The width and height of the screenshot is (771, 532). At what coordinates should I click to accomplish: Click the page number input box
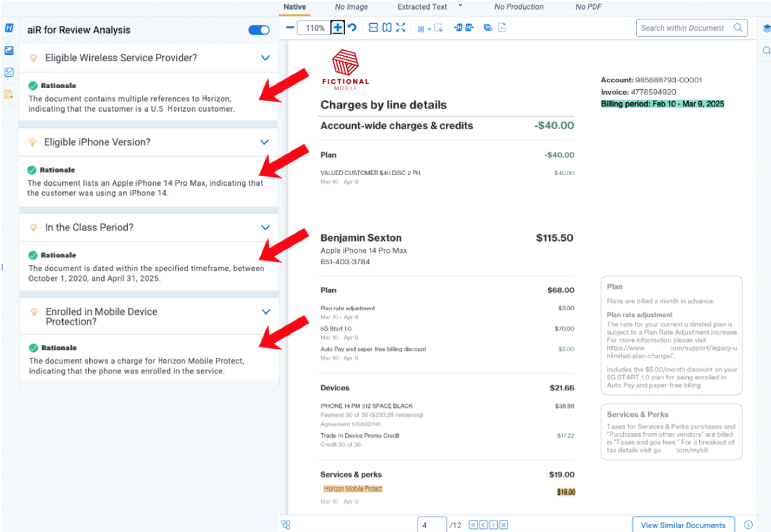tap(431, 525)
